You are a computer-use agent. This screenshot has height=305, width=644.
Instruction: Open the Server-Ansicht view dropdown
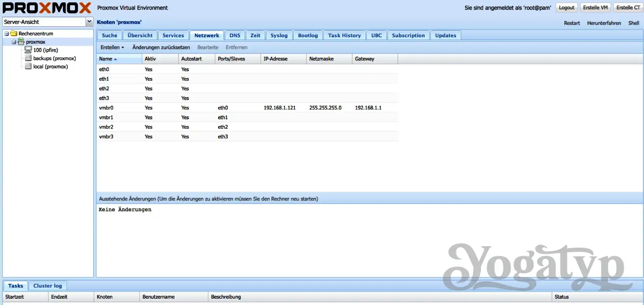pos(89,22)
